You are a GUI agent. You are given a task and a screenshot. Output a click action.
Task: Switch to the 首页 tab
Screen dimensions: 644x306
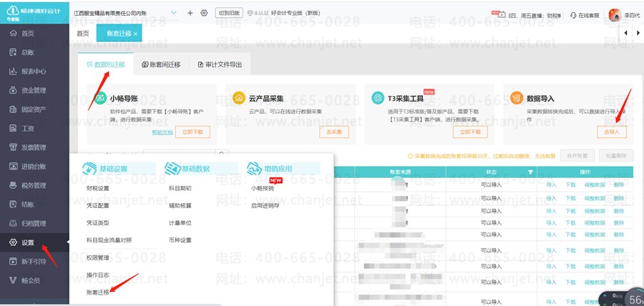point(83,34)
